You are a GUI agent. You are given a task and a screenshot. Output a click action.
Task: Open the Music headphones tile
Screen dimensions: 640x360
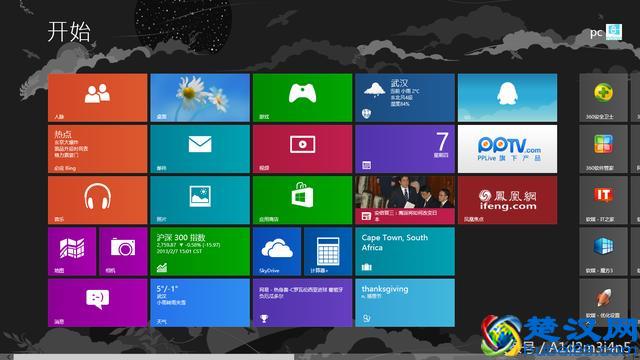[98, 200]
